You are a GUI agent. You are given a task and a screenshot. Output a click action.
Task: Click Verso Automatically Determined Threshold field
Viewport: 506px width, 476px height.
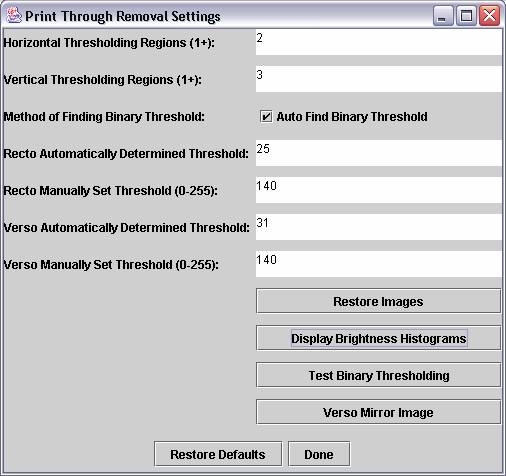379,227
